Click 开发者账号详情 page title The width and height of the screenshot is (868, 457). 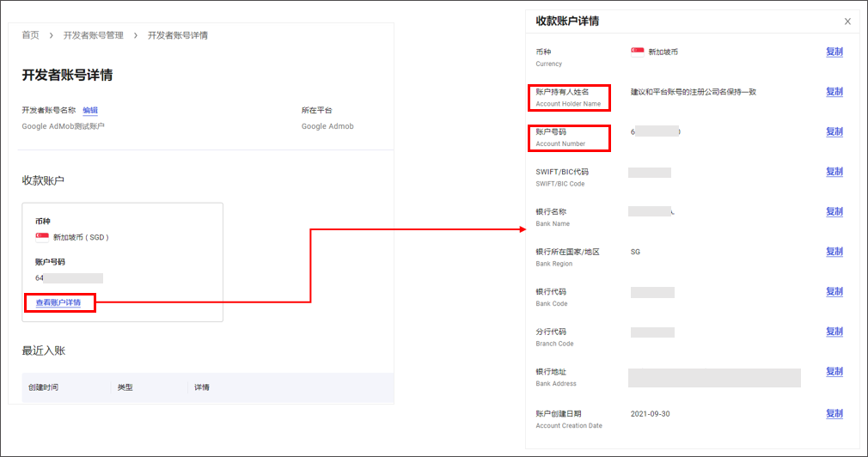(x=67, y=75)
